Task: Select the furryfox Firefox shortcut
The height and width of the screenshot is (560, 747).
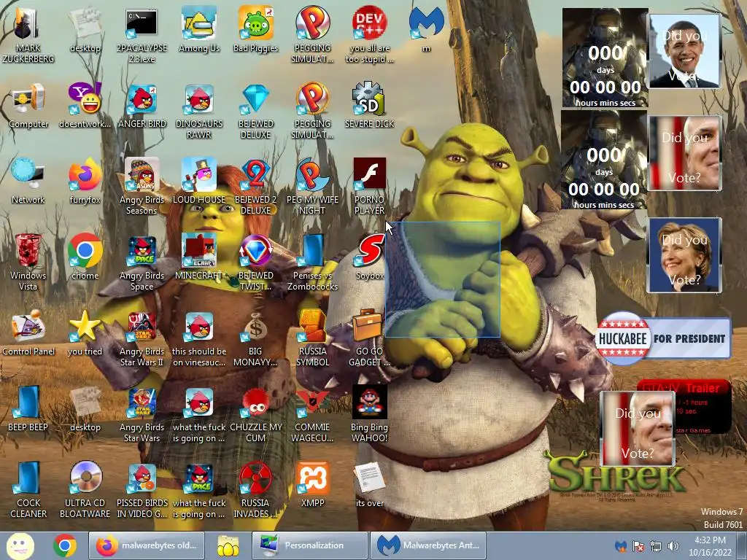Action: [x=85, y=182]
